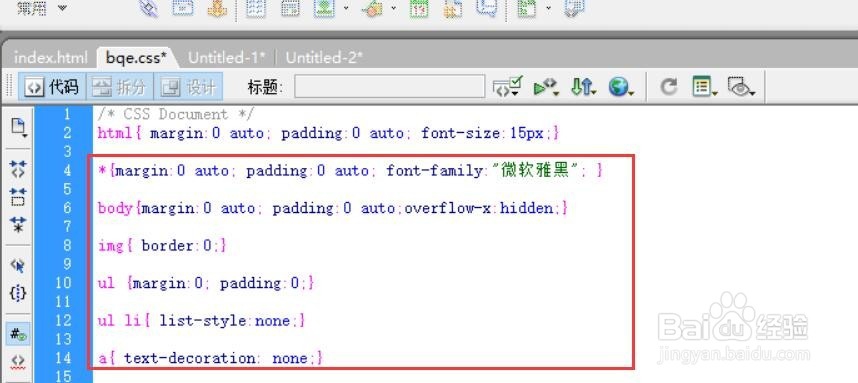
Task: Click 'text-decoration: none' declaration
Action: (x=216, y=358)
